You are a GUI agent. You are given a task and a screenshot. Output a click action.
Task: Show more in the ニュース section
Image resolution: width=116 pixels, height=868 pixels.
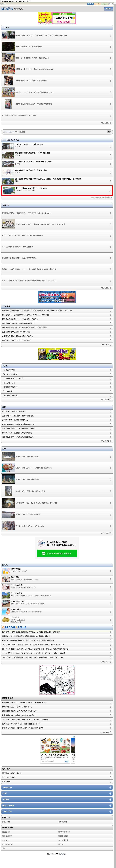coord(106,123)
